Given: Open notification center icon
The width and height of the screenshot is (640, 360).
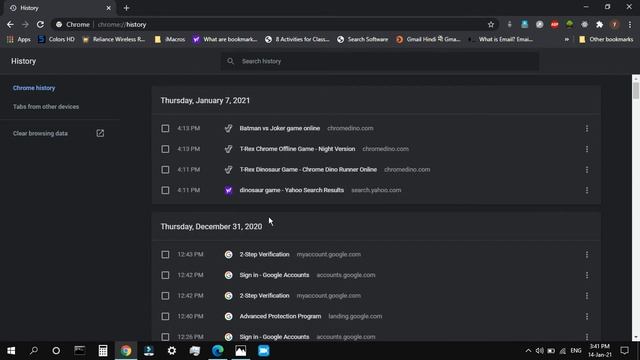Looking at the screenshot, I should pos(624,351).
